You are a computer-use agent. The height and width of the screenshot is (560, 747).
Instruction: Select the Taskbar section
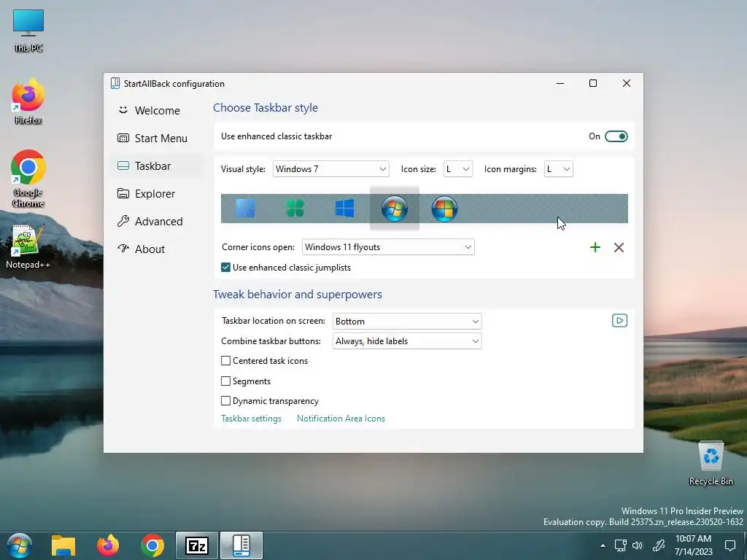157,166
